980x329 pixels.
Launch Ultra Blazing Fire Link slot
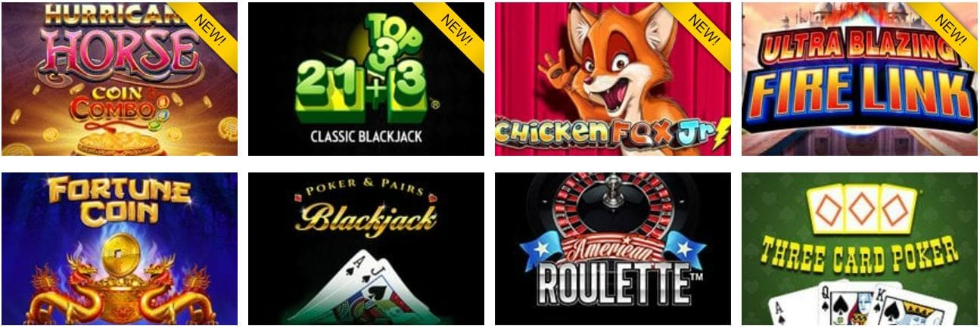click(x=860, y=79)
